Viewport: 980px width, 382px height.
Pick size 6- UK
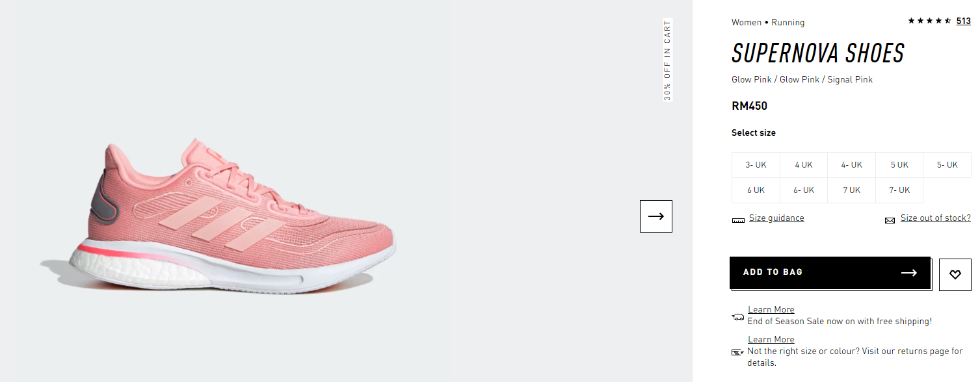click(x=804, y=190)
